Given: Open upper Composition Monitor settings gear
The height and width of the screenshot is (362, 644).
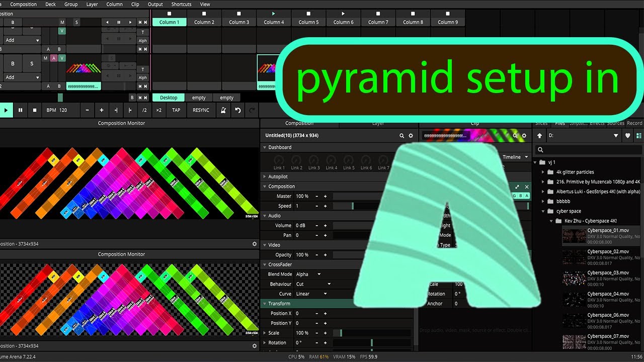Looking at the screenshot, I should pyautogui.click(x=255, y=244).
